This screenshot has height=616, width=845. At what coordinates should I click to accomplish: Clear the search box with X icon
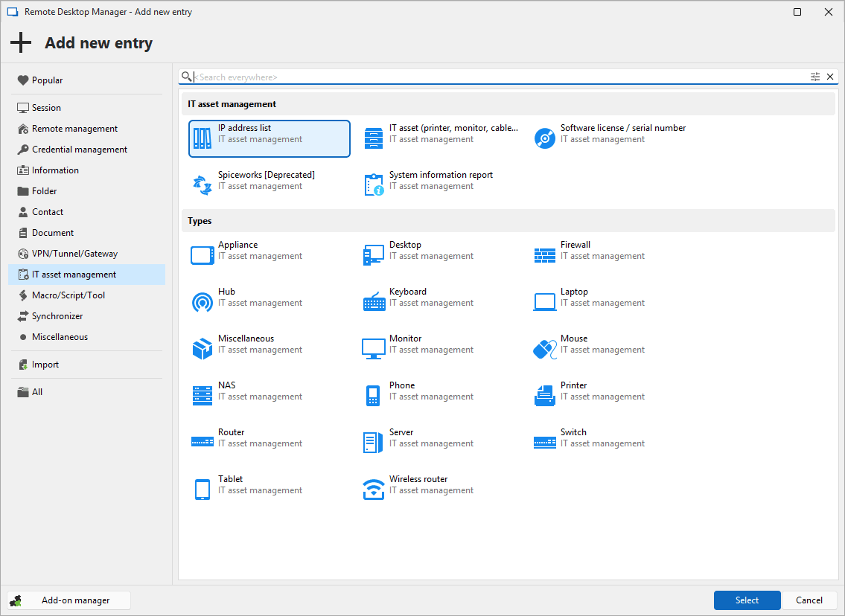[830, 77]
